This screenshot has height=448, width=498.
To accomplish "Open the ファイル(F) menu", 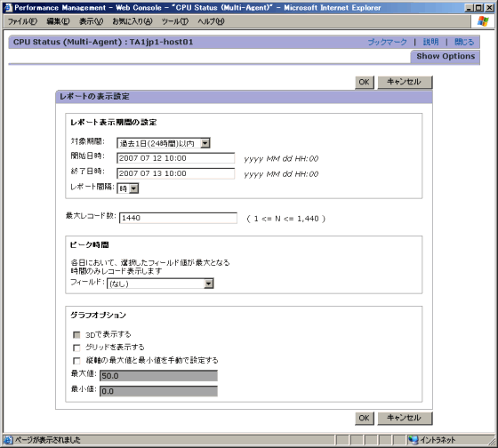I will pos(22,21).
